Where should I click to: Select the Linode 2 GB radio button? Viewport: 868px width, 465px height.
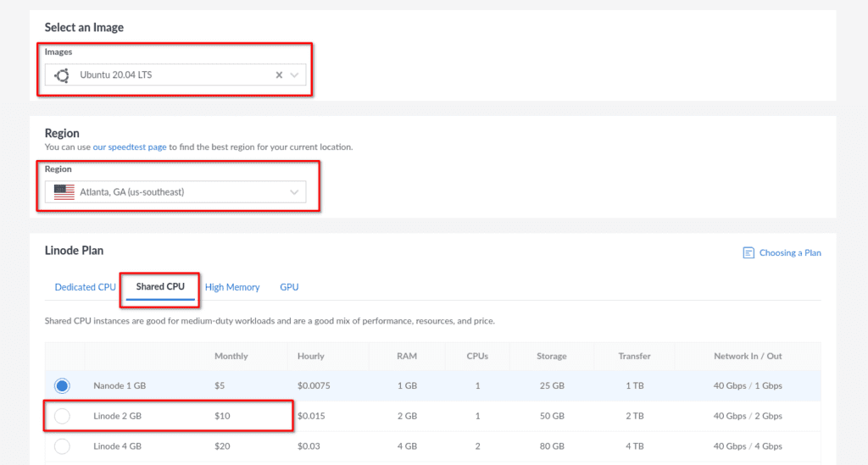(62, 416)
